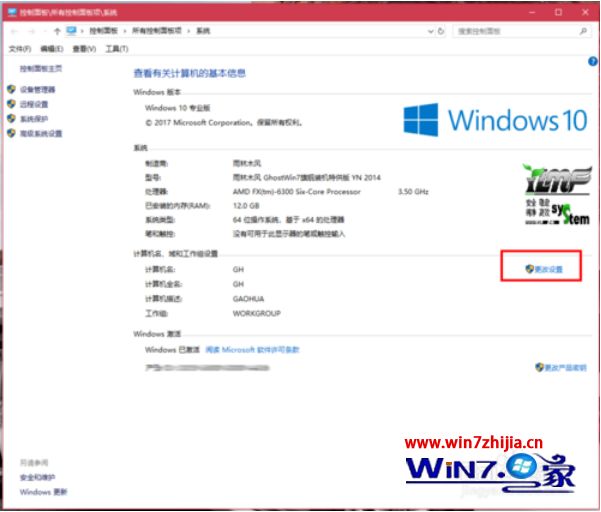Read 阅读 Microsoft 软件许可条款 link

[252, 350]
